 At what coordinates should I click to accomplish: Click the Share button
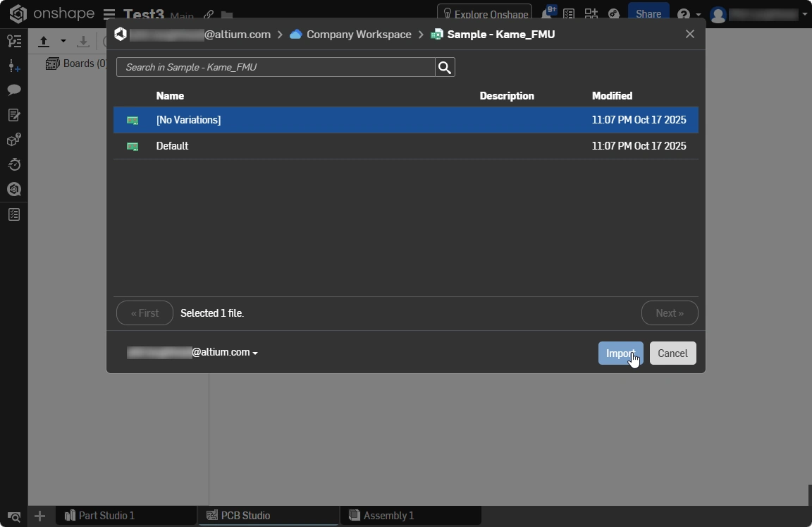pos(648,14)
